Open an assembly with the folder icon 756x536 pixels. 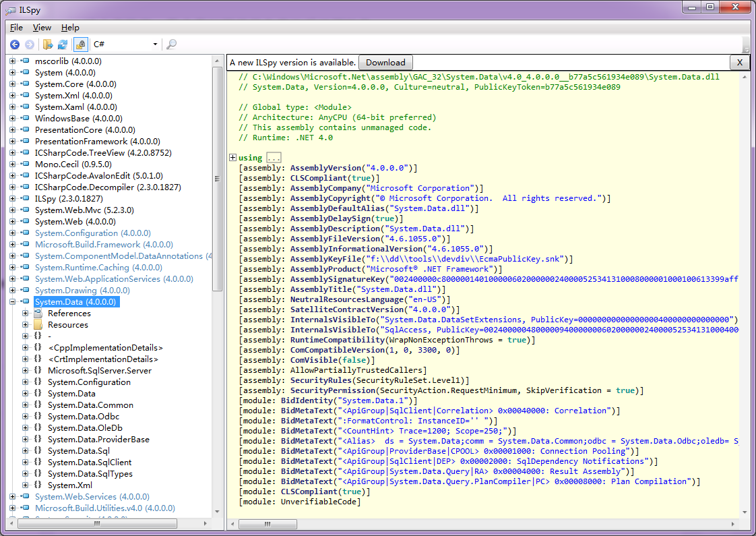[47, 44]
